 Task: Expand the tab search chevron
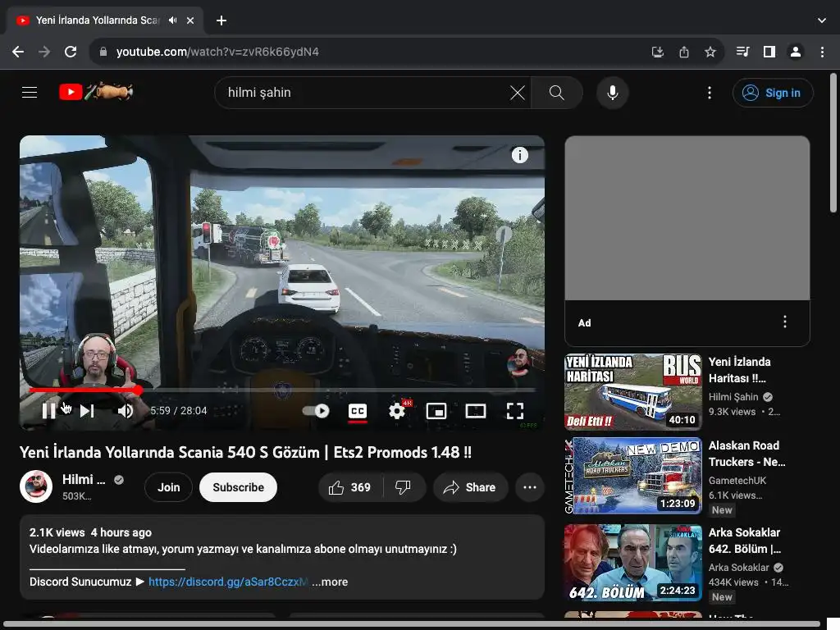(822, 21)
